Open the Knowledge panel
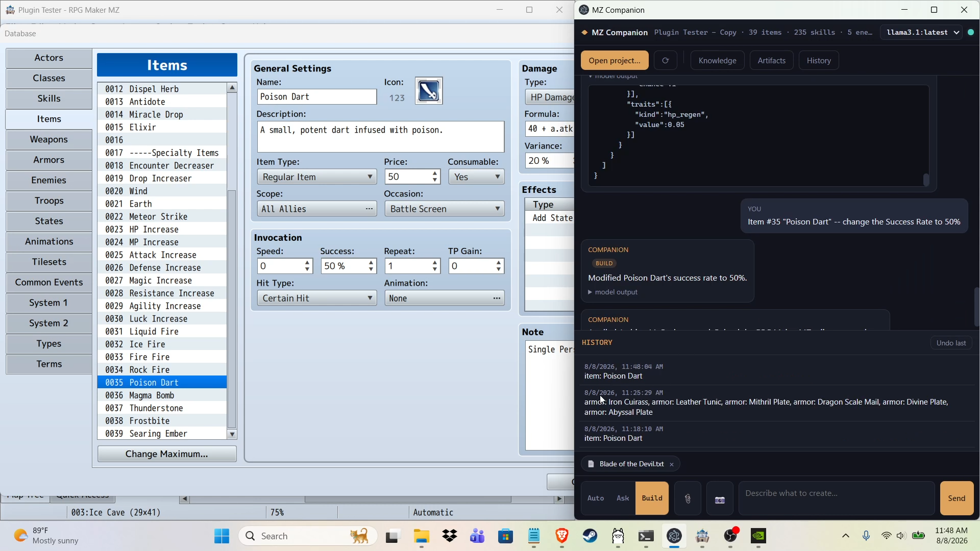This screenshot has height=551, width=980. (717, 61)
